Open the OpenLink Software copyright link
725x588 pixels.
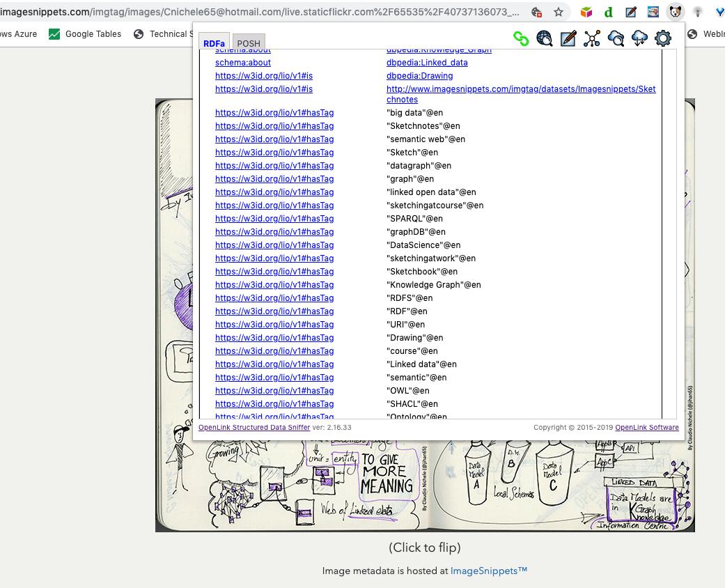647,427
